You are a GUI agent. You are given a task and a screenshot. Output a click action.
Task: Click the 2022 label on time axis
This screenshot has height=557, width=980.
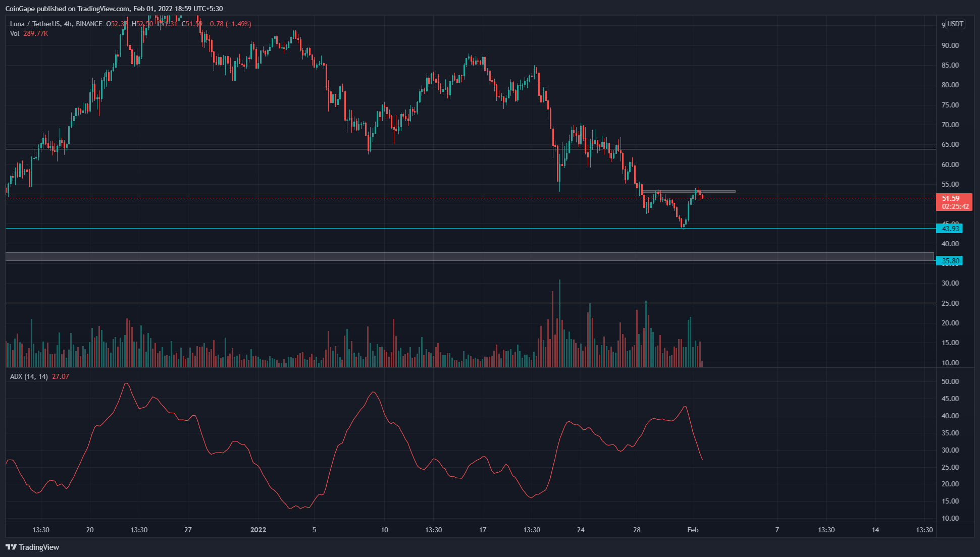point(258,530)
